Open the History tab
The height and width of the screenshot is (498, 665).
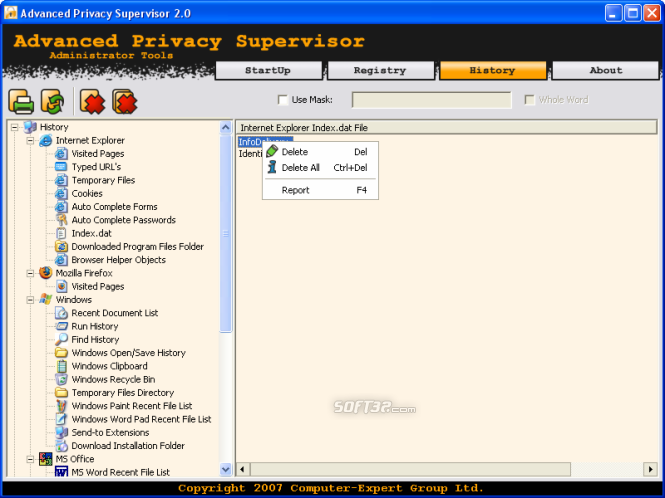pyautogui.click(x=493, y=70)
